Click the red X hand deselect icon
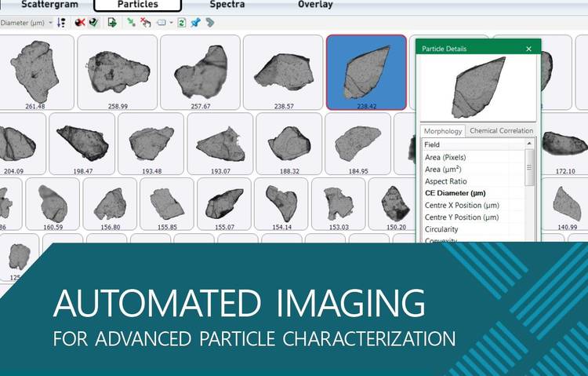The height and width of the screenshot is (376, 588). 145,23
